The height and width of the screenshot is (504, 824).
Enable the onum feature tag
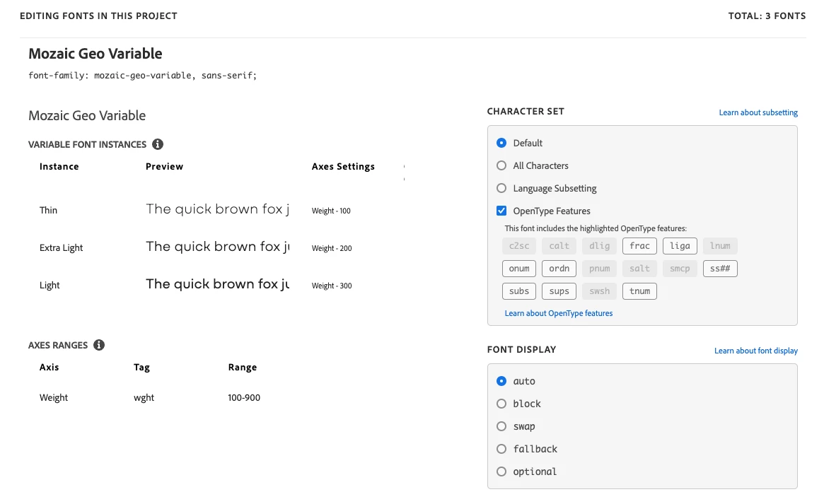pos(519,269)
